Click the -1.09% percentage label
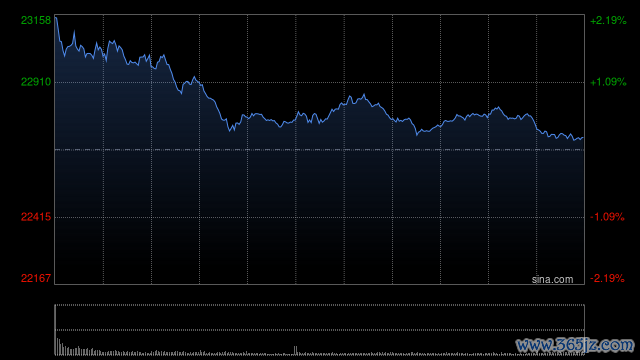Screen dimensions: 640x360 point(607,217)
